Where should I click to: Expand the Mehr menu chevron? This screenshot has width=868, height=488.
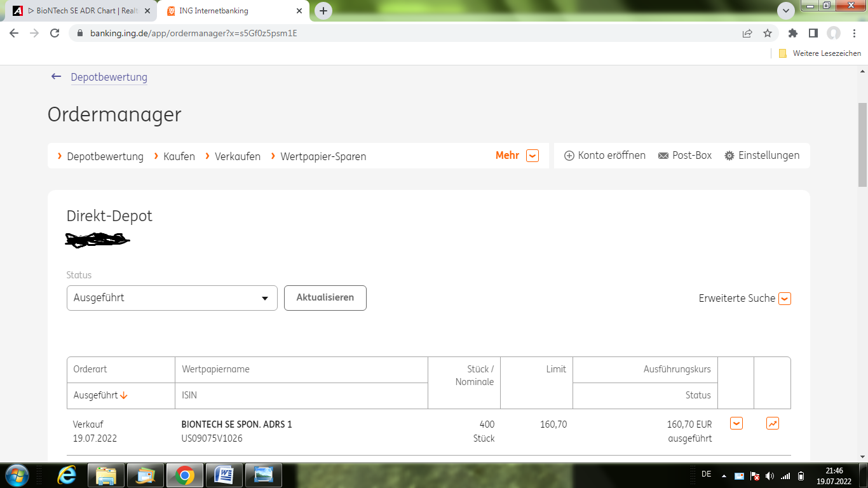pos(532,156)
